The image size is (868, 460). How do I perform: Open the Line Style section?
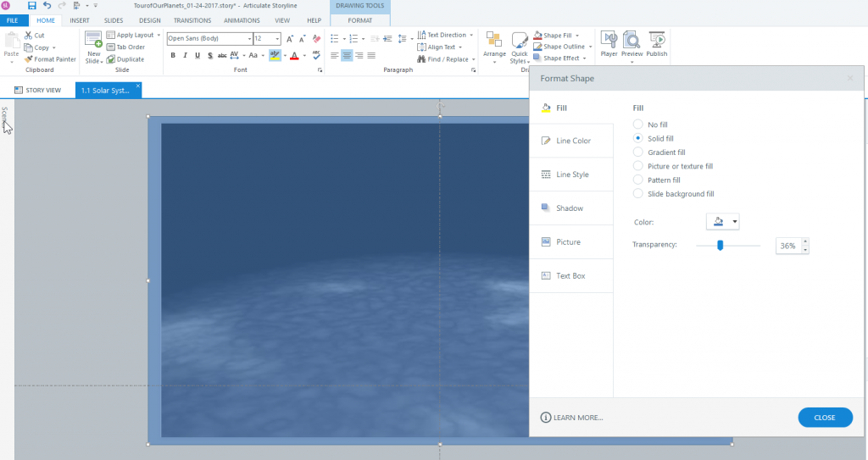pos(571,175)
